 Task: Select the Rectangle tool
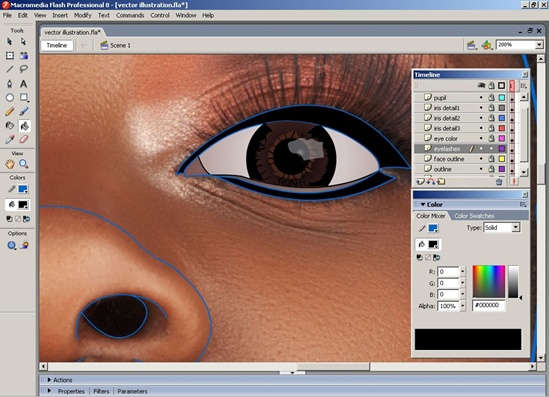click(x=24, y=97)
